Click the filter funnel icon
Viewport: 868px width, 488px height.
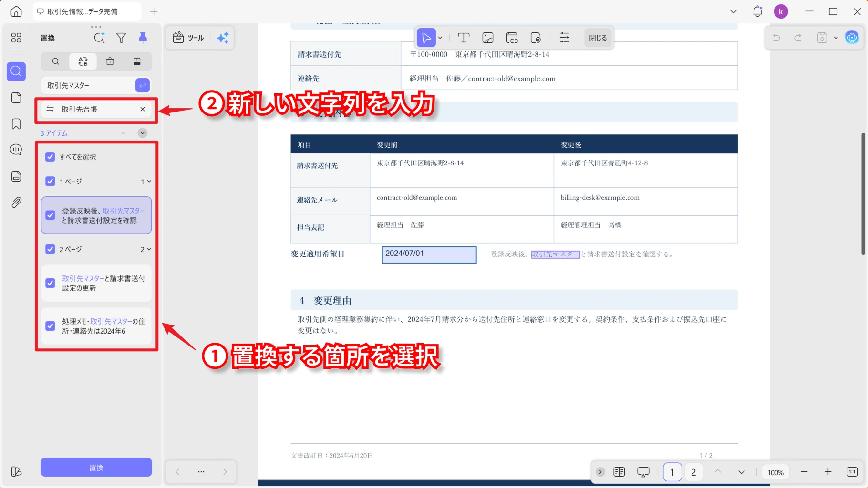click(121, 38)
